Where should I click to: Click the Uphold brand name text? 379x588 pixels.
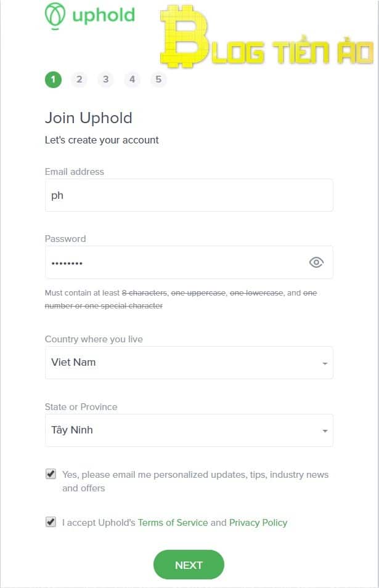coord(103,15)
